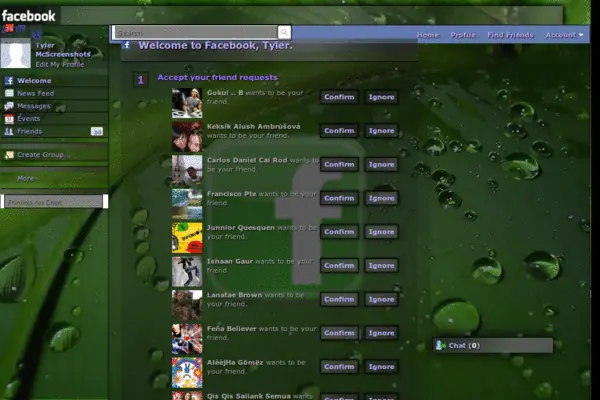Confirm AlèèjHa Gömëz's friend request
The image size is (600, 400).
pos(339,366)
